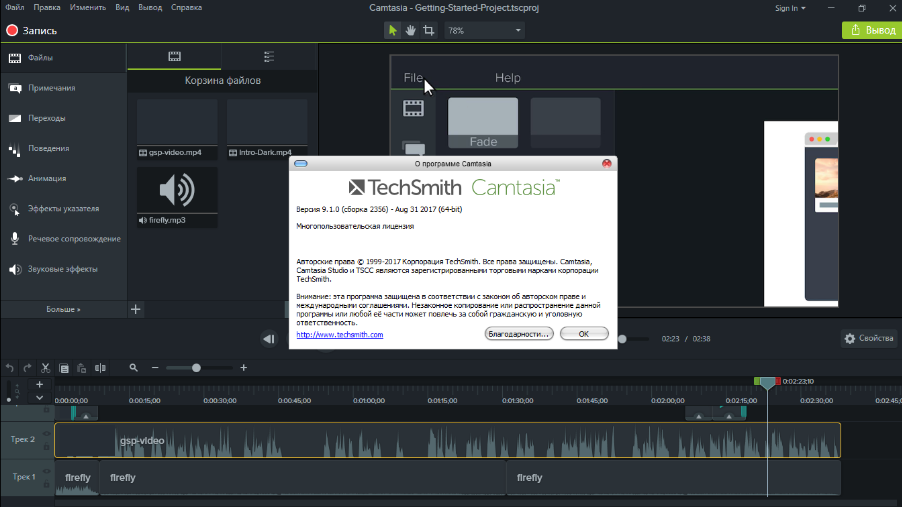The width and height of the screenshot is (902, 507).
Task: Open the www.techsmith.com link
Action: (x=340, y=335)
